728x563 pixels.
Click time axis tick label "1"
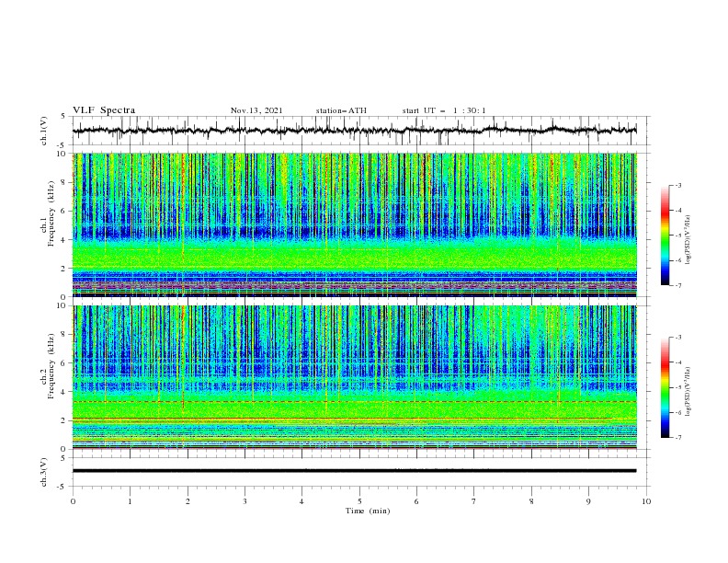click(130, 501)
